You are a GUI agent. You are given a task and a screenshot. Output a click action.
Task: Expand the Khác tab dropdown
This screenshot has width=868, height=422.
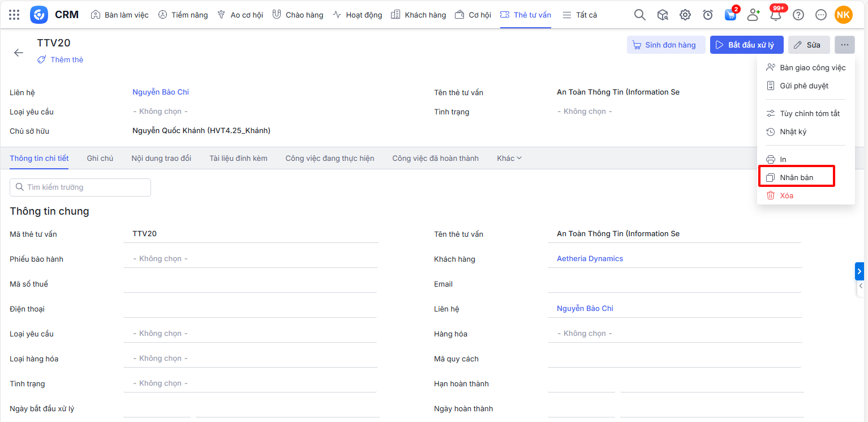click(509, 158)
